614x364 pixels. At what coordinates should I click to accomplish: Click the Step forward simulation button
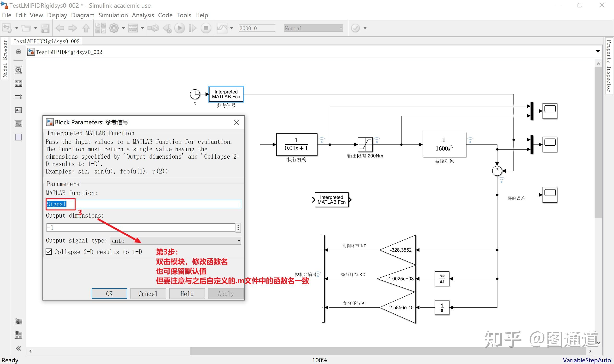pyautogui.click(x=193, y=28)
